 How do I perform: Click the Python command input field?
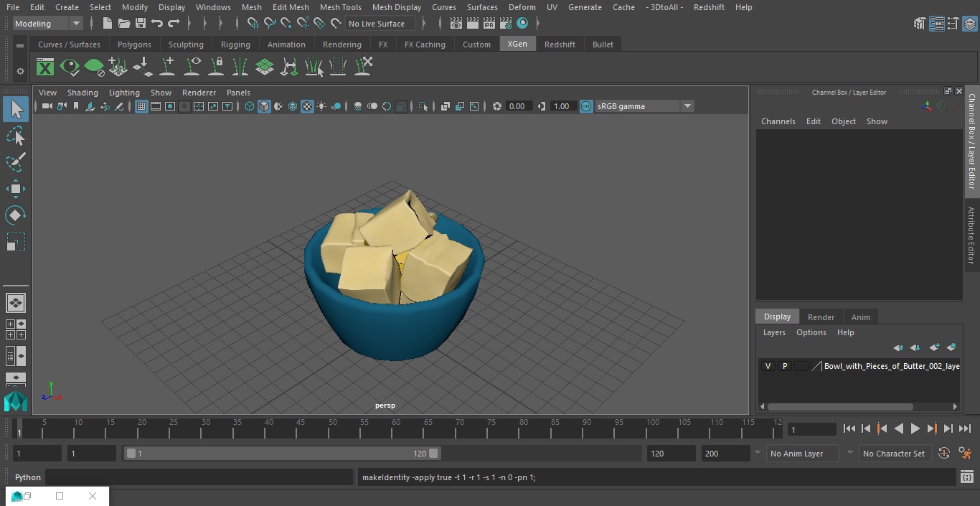[199, 477]
